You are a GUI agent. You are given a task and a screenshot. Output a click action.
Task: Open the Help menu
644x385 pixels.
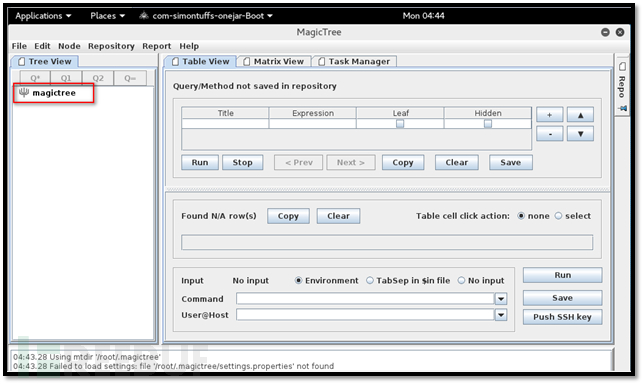point(189,46)
